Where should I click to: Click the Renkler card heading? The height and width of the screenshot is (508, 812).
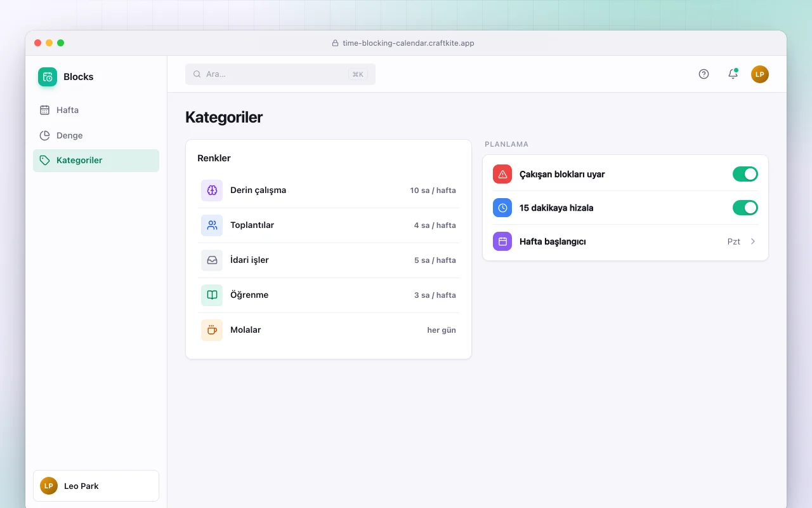(x=214, y=158)
